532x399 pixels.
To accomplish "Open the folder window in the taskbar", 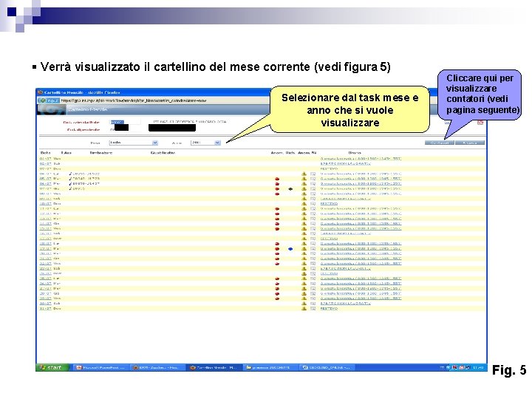I will coord(270,368).
